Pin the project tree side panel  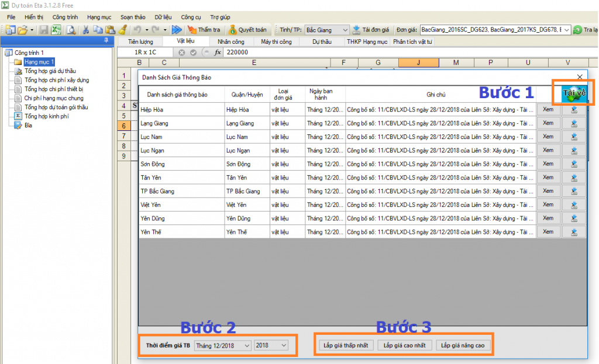[106, 40]
